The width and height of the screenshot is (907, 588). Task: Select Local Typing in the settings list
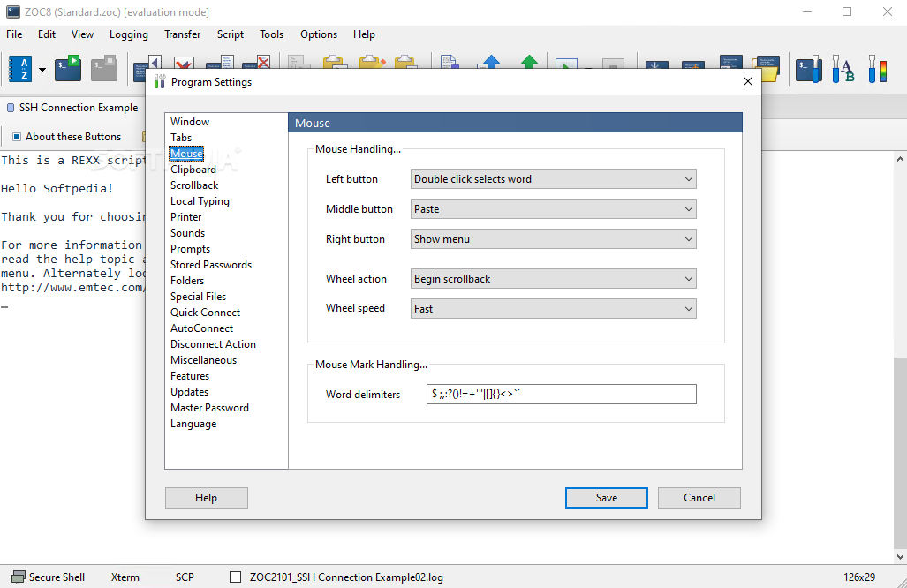click(x=200, y=201)
